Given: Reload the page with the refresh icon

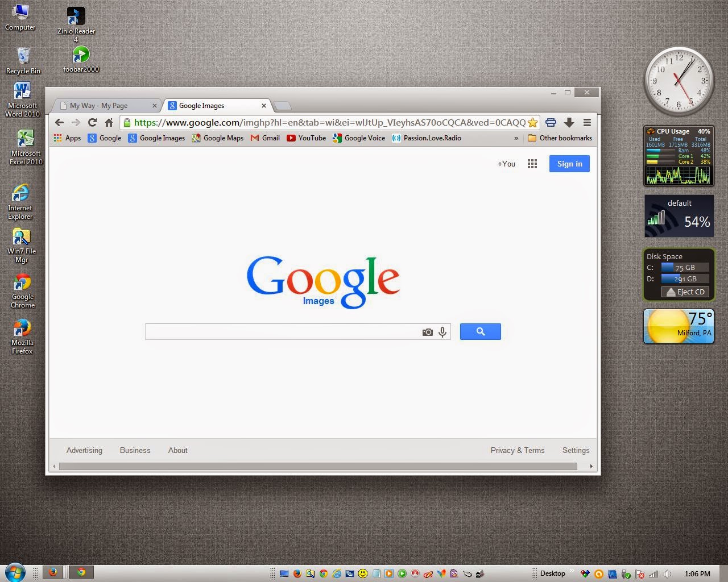Looking at the screenshot, I should click(x=92, y=122).
